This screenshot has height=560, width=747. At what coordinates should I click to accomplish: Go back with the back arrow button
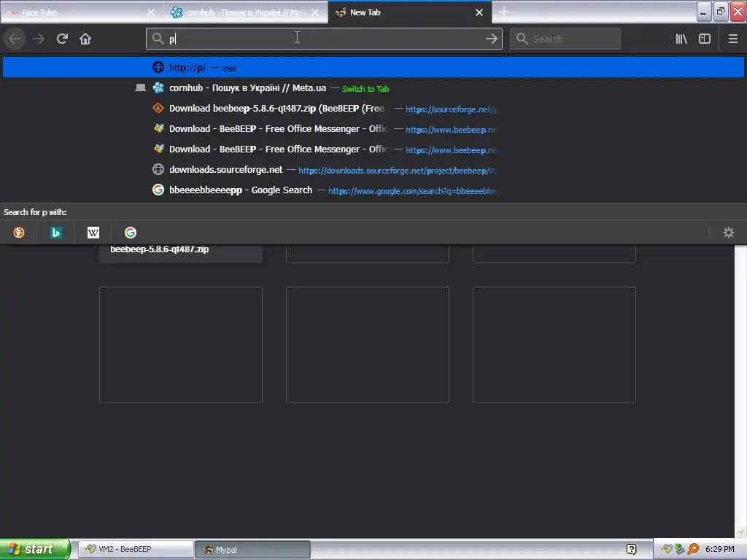tap(15, 39)
